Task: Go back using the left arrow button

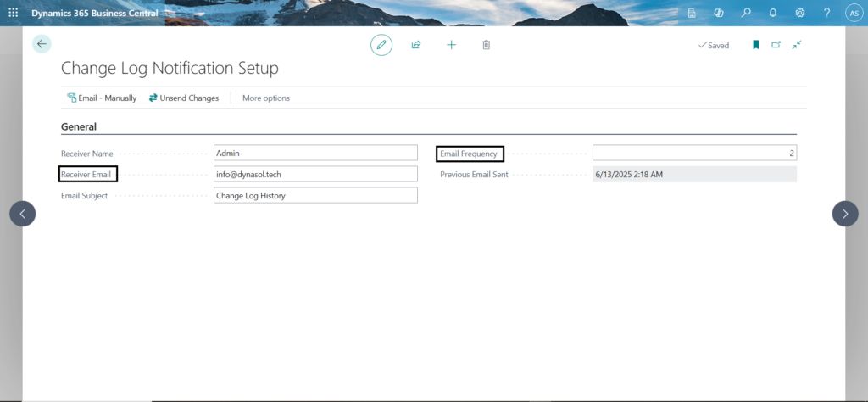Action: (42, 44)
